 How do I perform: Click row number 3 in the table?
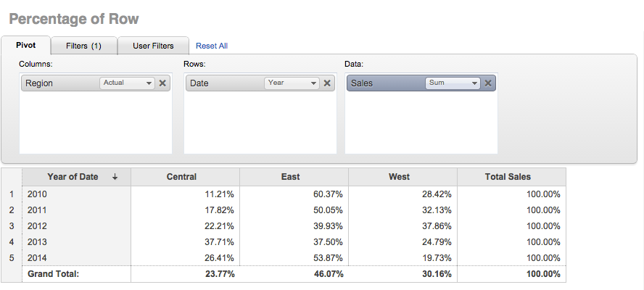11,226
